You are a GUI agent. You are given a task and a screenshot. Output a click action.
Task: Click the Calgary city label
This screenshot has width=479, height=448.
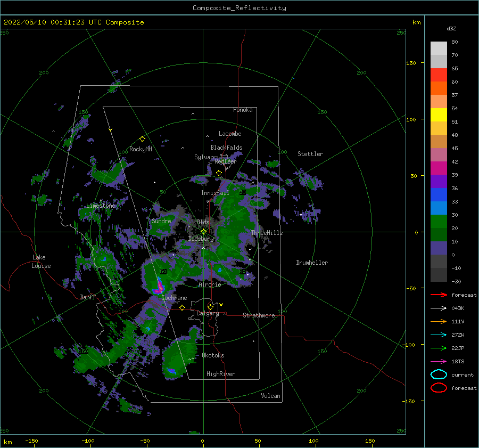tap(208, 313)
